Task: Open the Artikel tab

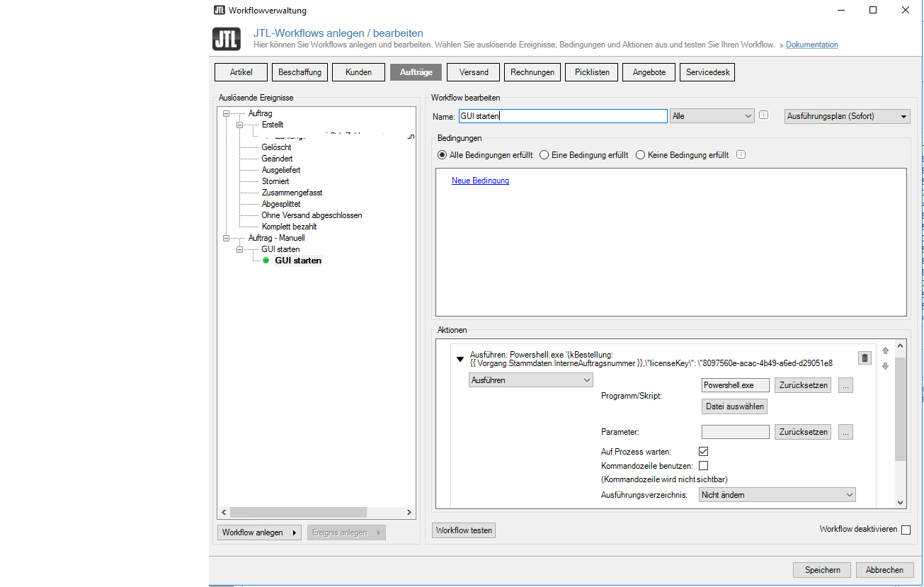Action: coord(241,72)
